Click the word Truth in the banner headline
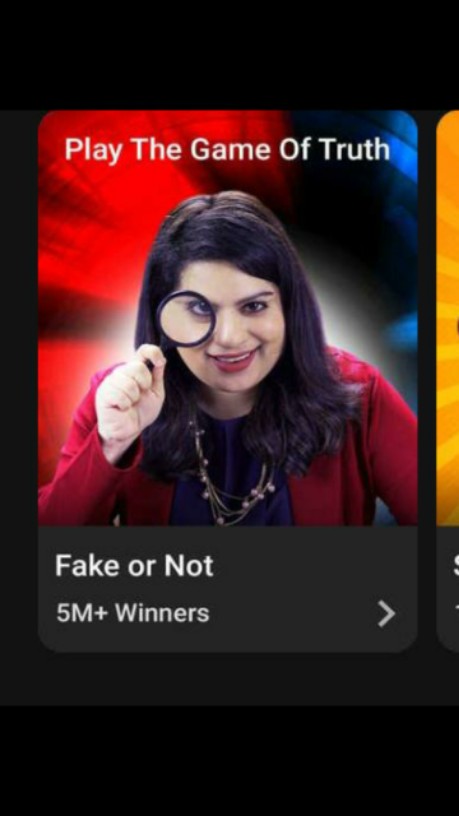Screen dimensions: 459x816 click(354, 150)
